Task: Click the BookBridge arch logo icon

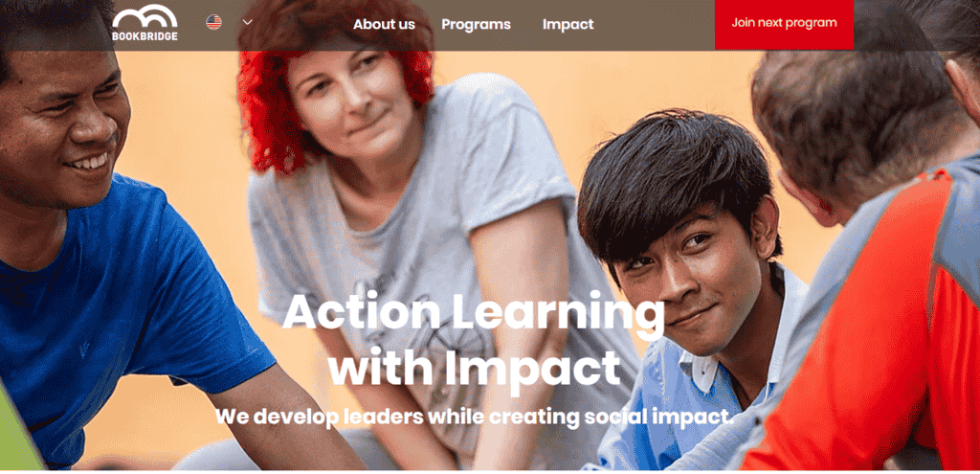Action: point(145,17)
